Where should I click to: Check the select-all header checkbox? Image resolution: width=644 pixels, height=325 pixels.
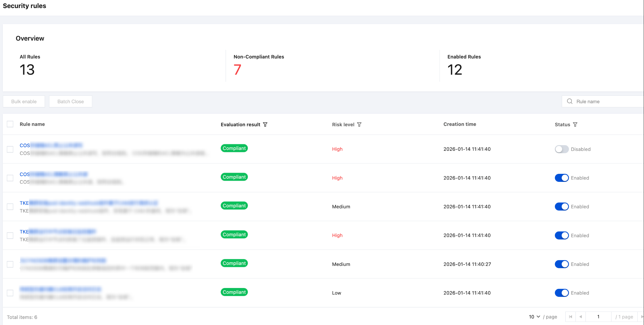[10, 124]
